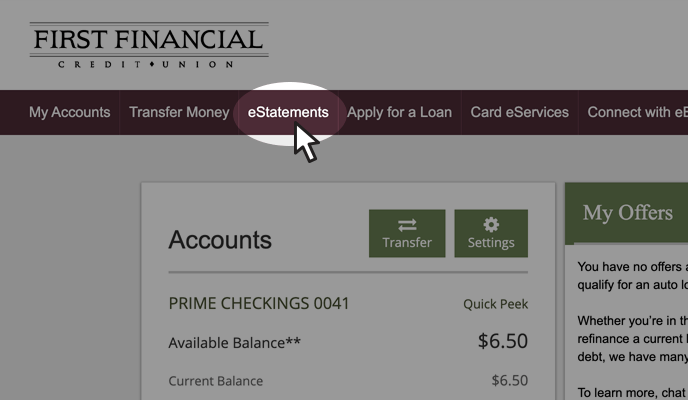
Task: Click the double-arrow transfer icon
Action: (407, 225)
